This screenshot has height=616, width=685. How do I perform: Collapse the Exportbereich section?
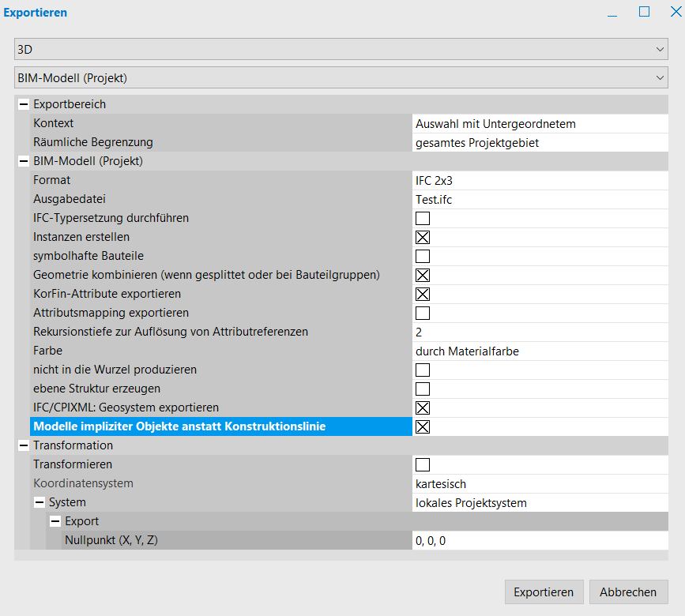[23, 104]
